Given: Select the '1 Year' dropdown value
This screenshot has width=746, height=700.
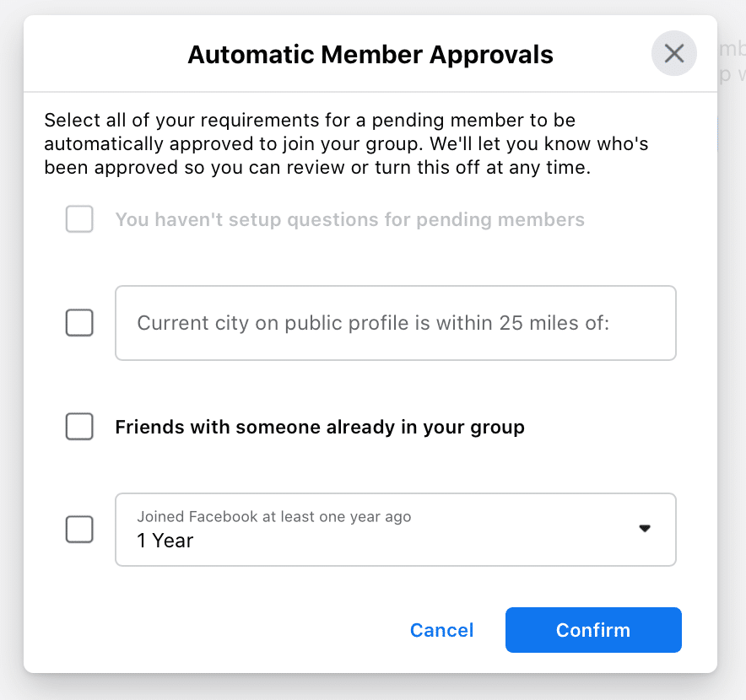Looking at the screenshot, I should coord(165,541).
